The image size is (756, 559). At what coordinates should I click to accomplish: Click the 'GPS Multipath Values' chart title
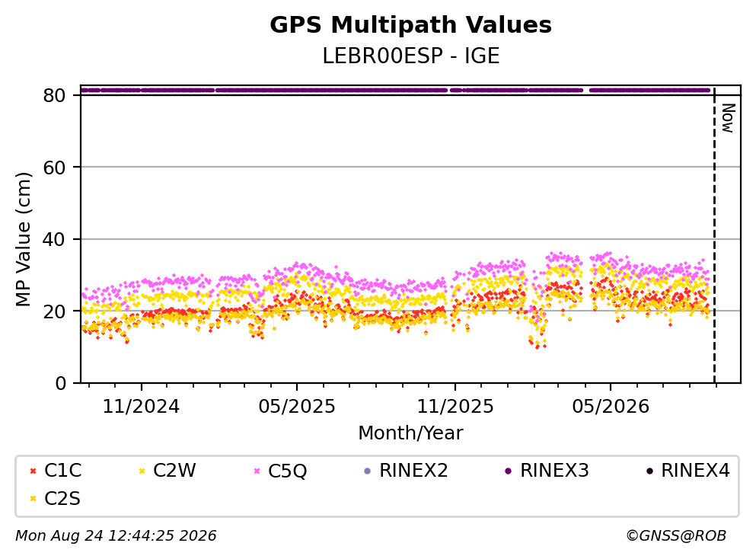point(411,25)
